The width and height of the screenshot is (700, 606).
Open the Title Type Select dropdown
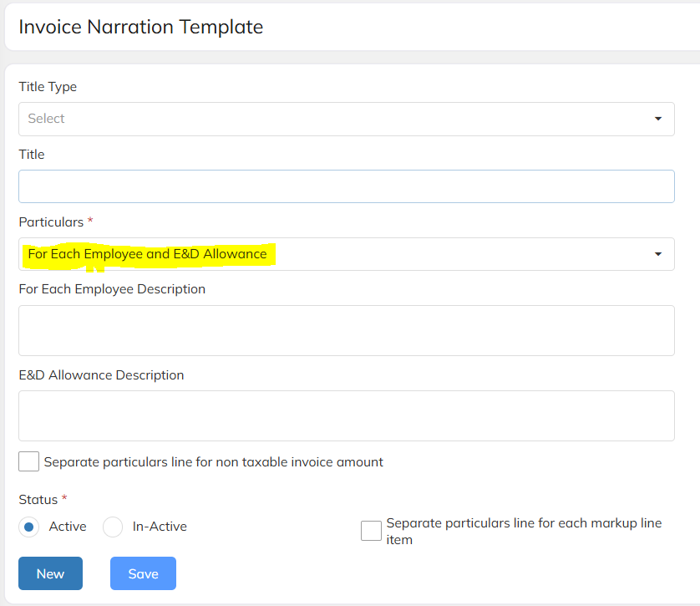tap(347, 120)
